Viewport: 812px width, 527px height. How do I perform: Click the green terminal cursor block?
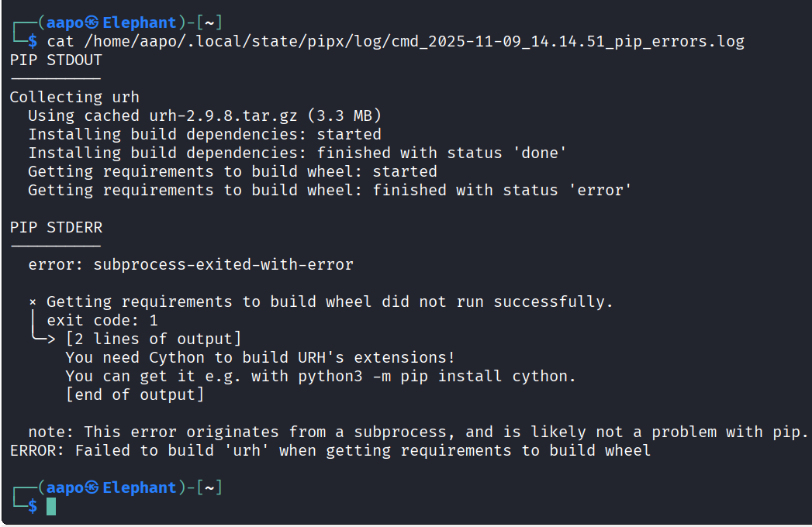click(x=51, y=506)
